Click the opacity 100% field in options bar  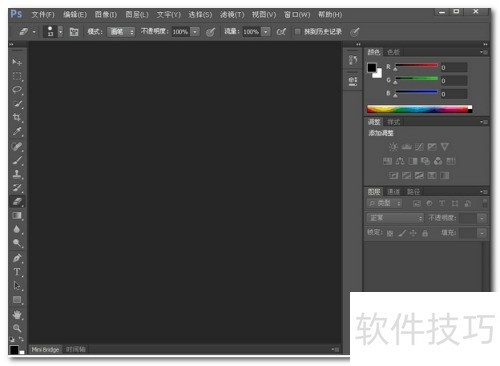coord(181,32)
